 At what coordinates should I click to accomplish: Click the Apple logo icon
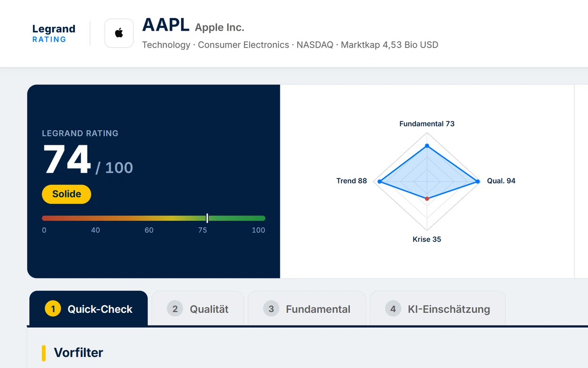119,33
